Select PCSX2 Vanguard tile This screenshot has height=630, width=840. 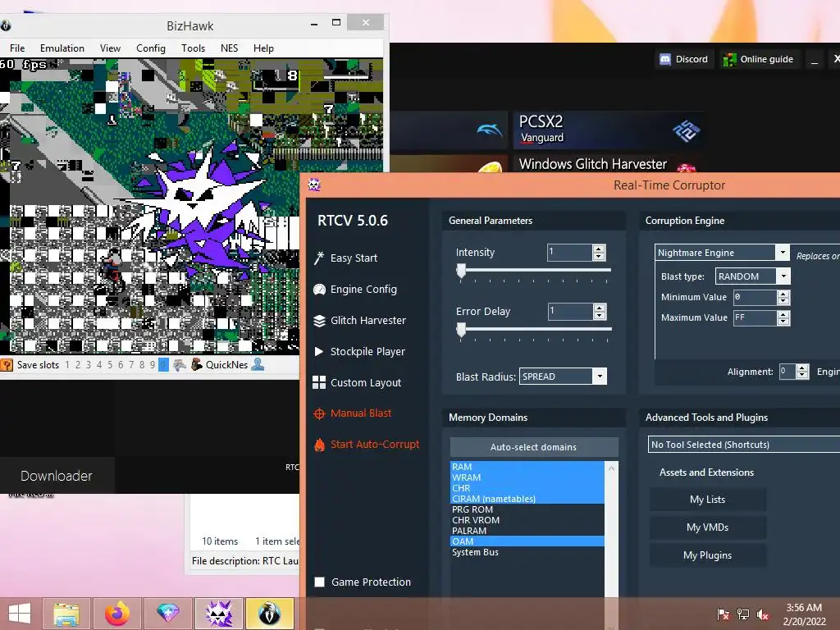click(609, 130)
